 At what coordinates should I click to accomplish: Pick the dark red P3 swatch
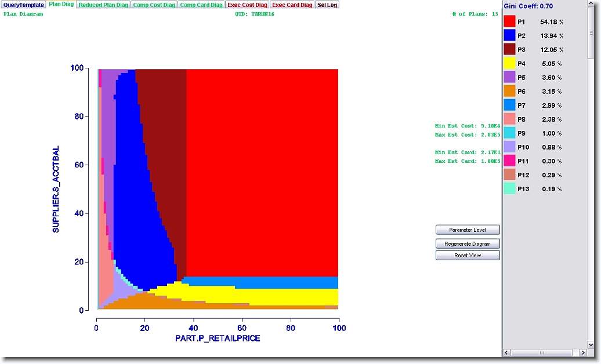tap(509, 49)
